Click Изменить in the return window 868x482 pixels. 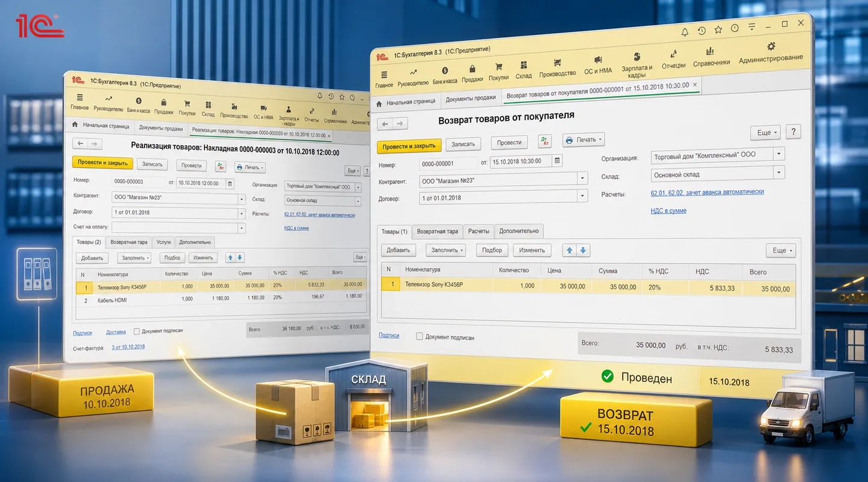coord(532,250)
